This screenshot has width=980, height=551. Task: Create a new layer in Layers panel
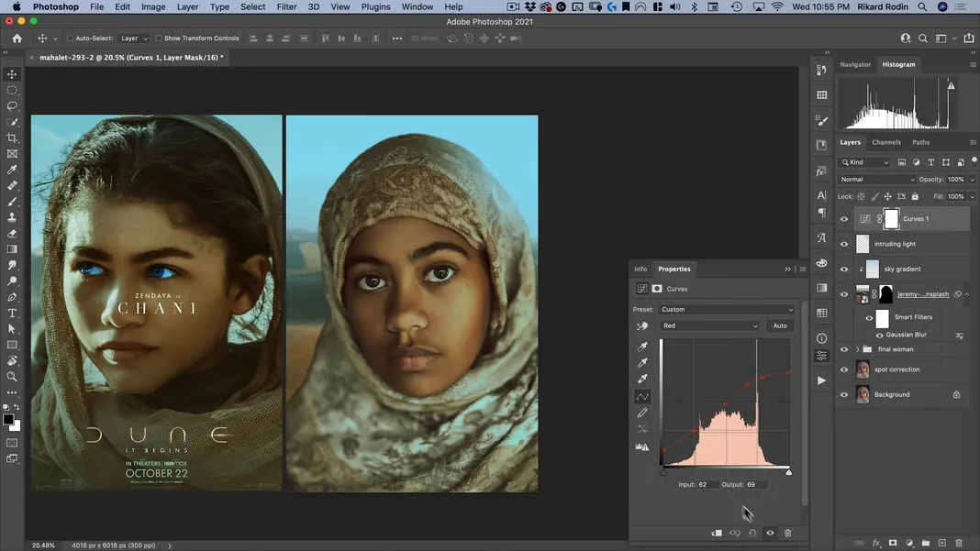[x=941, y=544]
